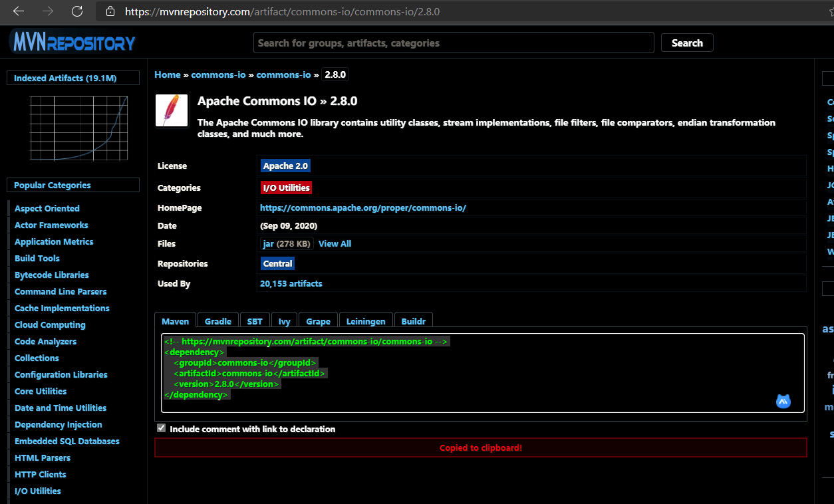Click the blue cat icon in code box

coord(783,401)
